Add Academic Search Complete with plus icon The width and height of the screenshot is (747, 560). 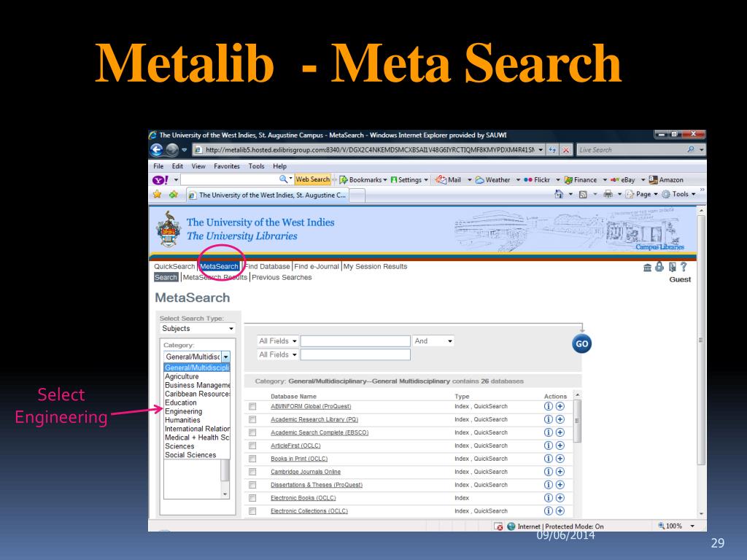[560, 432]
